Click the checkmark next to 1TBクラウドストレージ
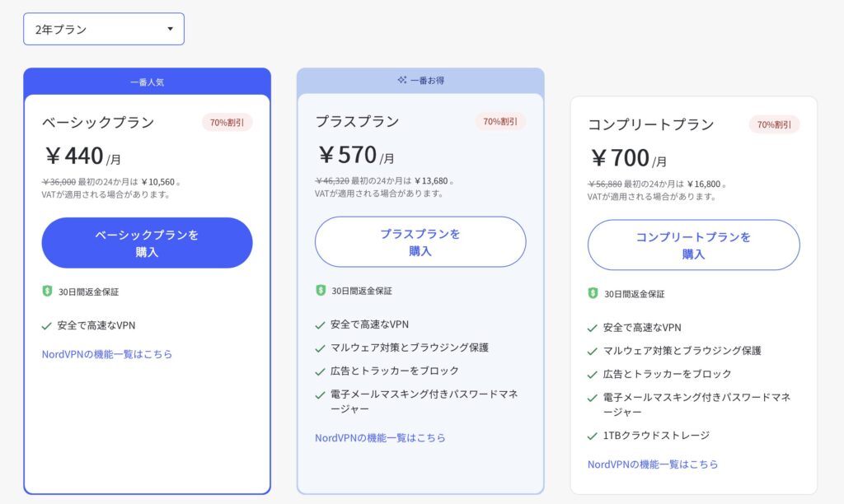 (x=593, y=436)
